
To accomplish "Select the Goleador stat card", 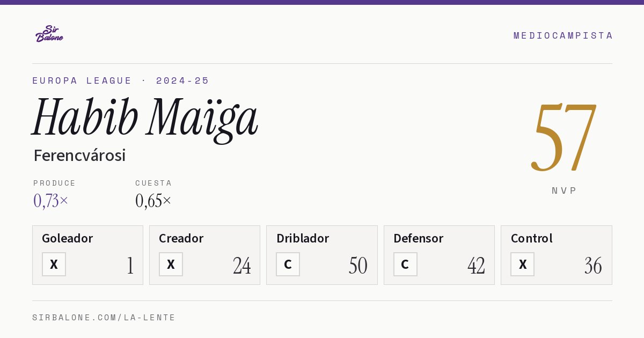I will pyautogui.click(x=87, y=255).
